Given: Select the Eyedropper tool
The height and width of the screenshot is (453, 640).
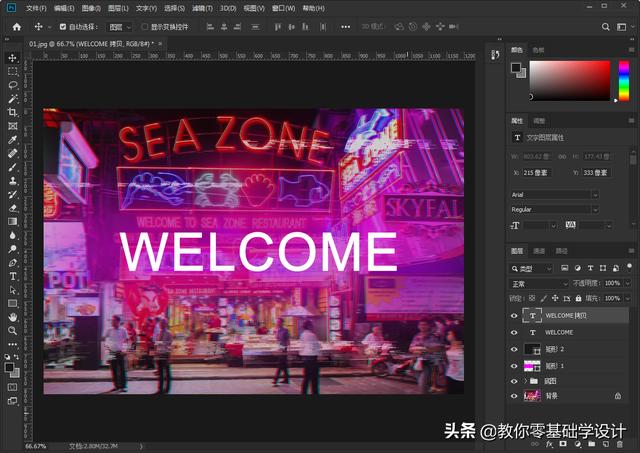Looking at the screenshot, I should pyautogui.click(x=13, y=140).
